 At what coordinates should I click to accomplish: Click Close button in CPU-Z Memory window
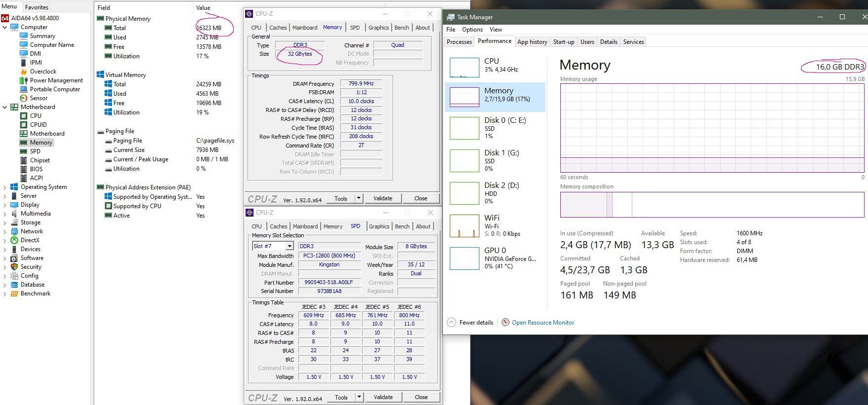(421, 198)
